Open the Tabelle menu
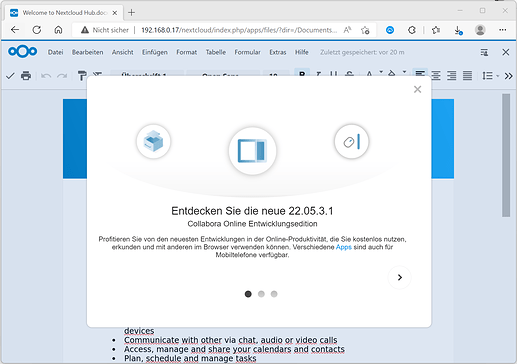Viewport: 517px width, 364px height. (x=216, y=52)
